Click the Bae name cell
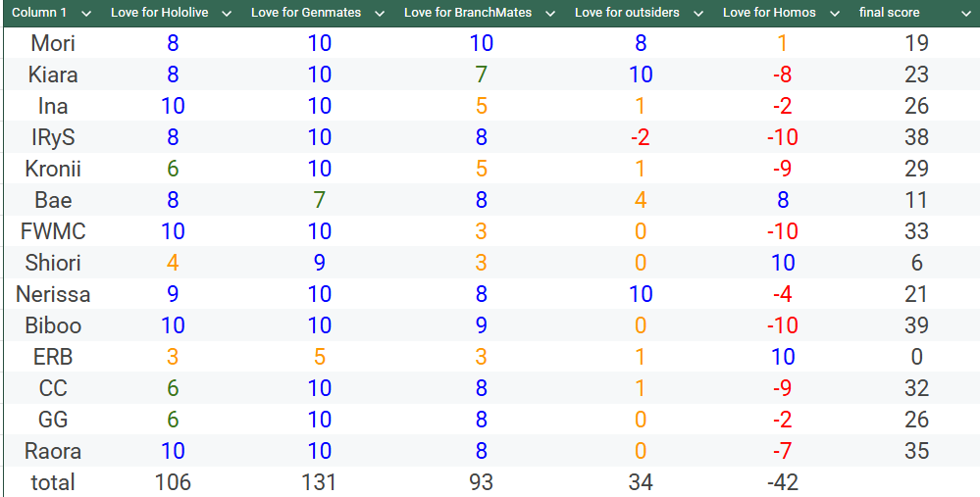 tap(53, 200)
